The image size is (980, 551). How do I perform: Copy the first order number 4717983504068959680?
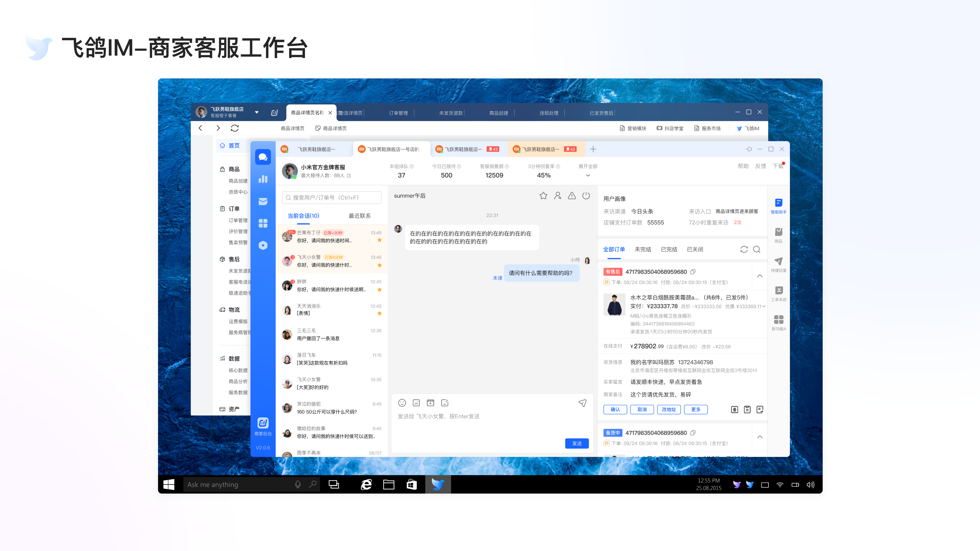tap(693, 272)
